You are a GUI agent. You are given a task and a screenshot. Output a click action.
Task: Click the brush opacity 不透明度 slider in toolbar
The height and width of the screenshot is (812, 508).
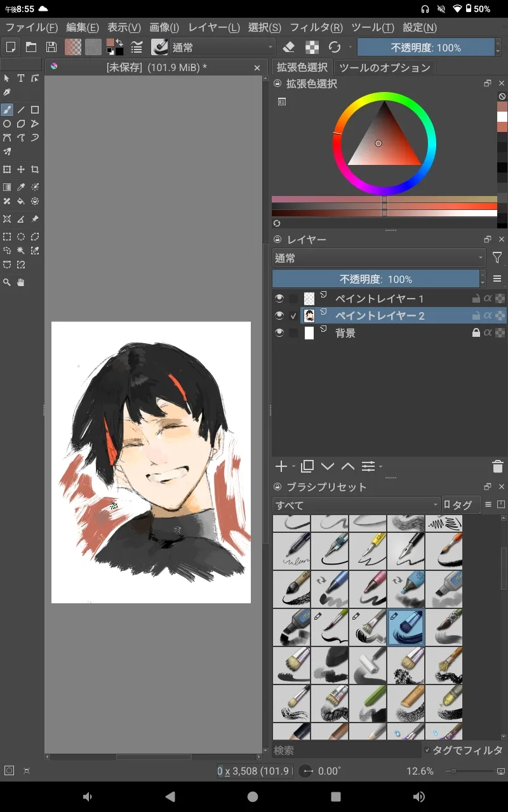pos(426,48)
